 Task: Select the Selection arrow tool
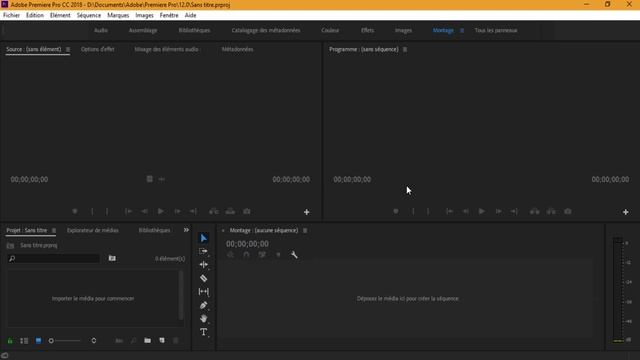203,238
